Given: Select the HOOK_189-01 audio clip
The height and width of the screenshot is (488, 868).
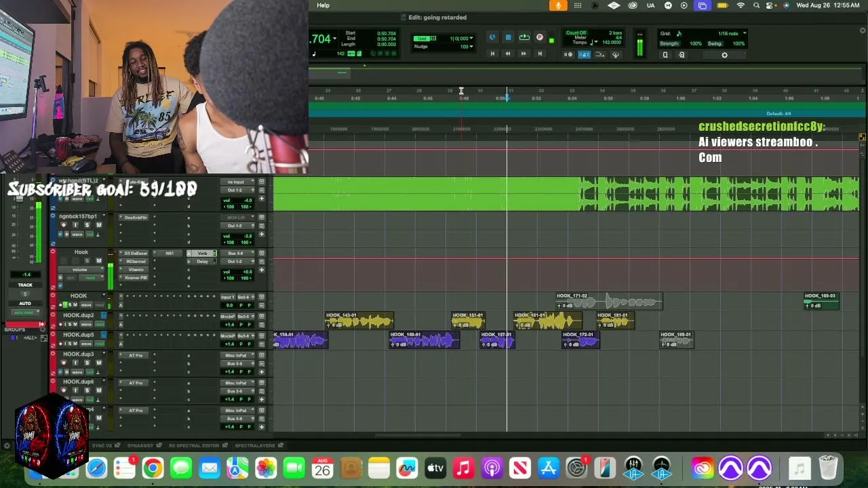Looking at the screenshot, I should point(677,340).
